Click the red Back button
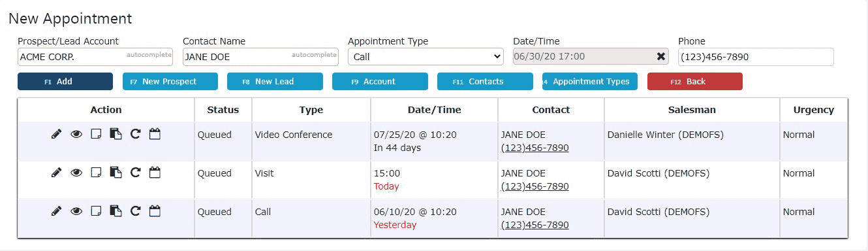This screenshot has height=251, width=868. 695,82
